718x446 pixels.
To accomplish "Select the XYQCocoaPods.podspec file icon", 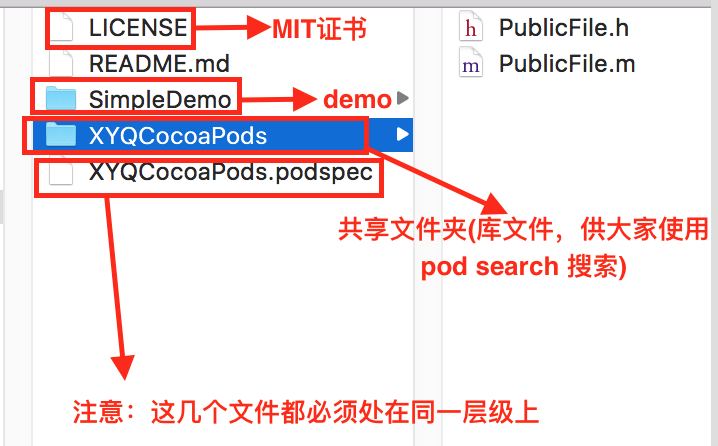I will tap(61, 172).
